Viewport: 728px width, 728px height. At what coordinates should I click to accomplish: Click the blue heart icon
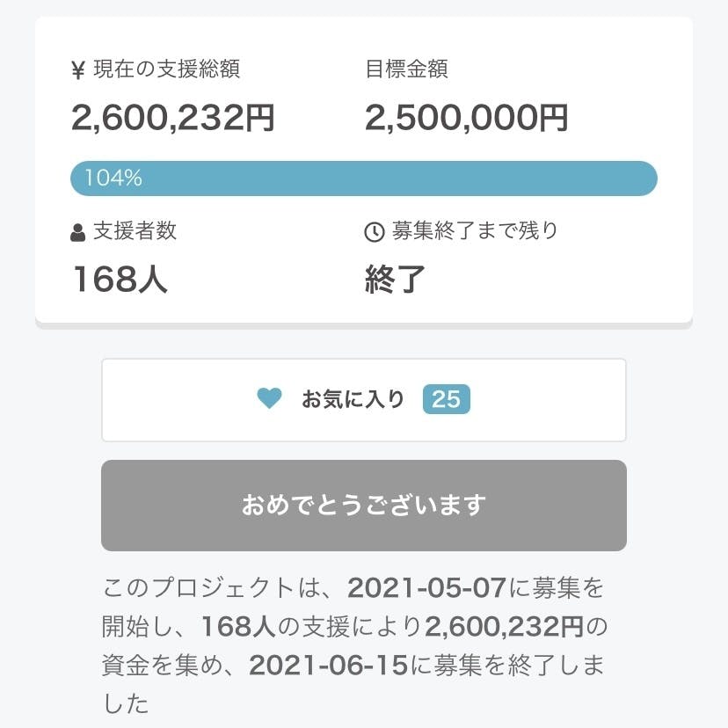pos(269,399)
